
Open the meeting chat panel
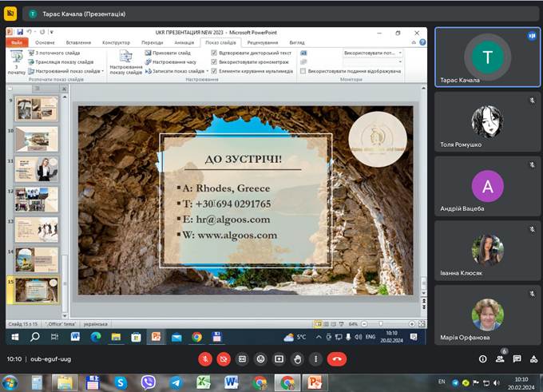pos(517,359)
